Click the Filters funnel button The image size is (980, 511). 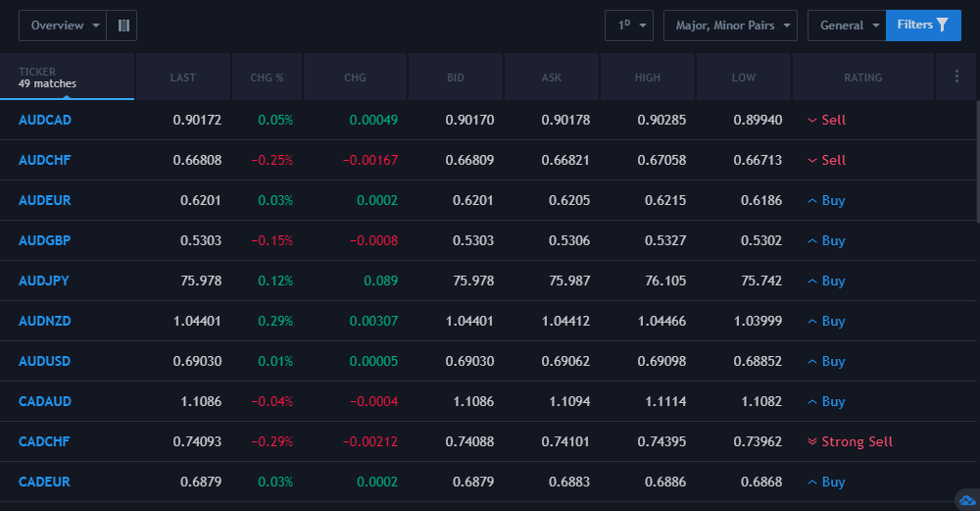922,26
